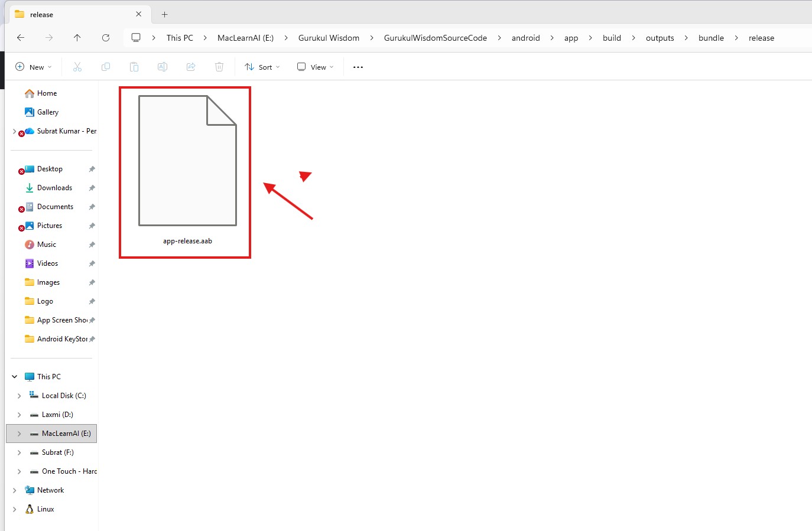812x531 pixels.
Task: Select the app-release.aab file
Action: tap(187, 171)
